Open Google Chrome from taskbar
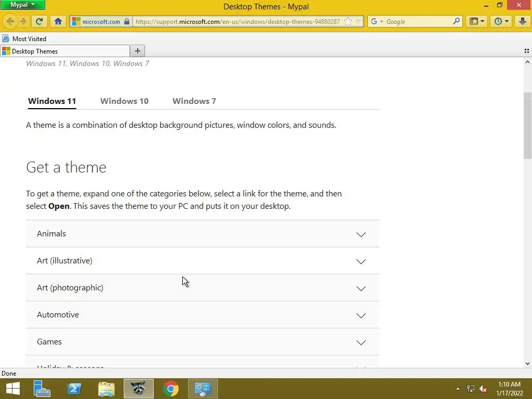 point(170,389)
